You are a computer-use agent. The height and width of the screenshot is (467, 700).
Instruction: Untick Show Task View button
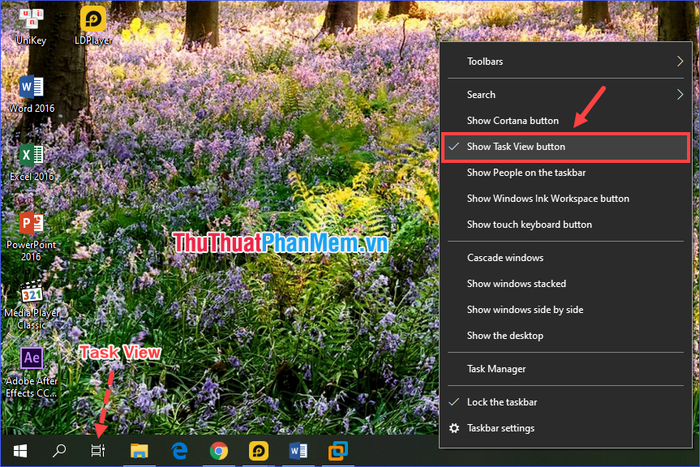coord(566,147)
